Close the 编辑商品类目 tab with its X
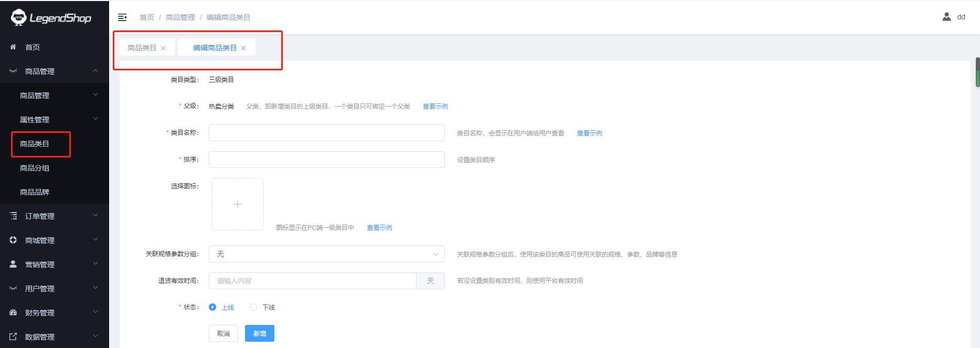980x348 pixels. point(243,48)
